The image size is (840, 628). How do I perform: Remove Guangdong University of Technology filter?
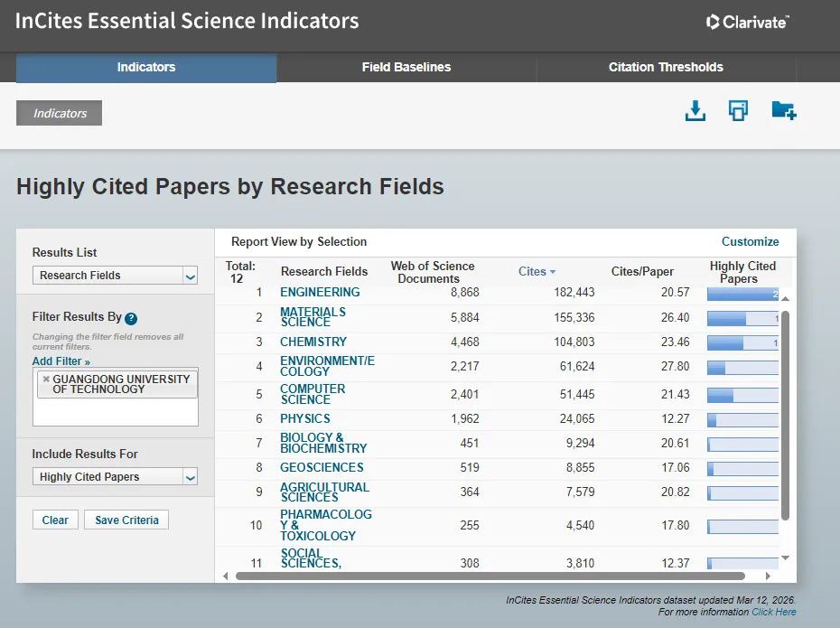point(46,380)
